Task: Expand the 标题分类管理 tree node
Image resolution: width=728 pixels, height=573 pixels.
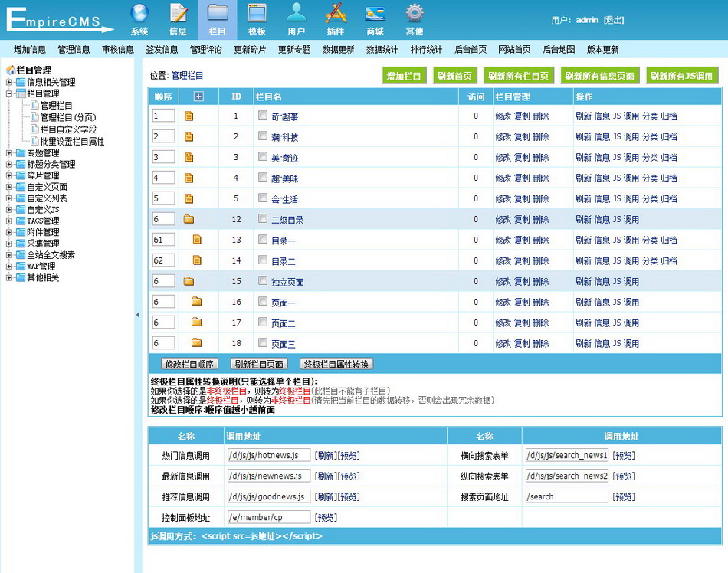Action: [9, 164]
